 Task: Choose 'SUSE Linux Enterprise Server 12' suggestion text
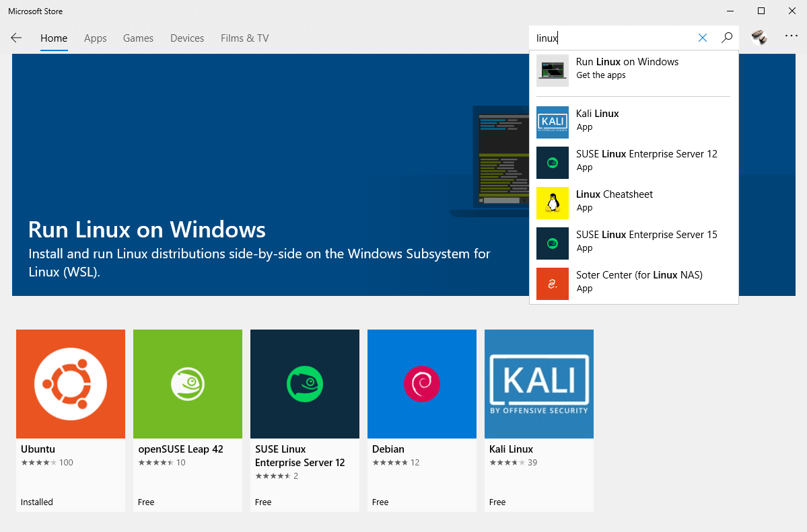(646, 154)
